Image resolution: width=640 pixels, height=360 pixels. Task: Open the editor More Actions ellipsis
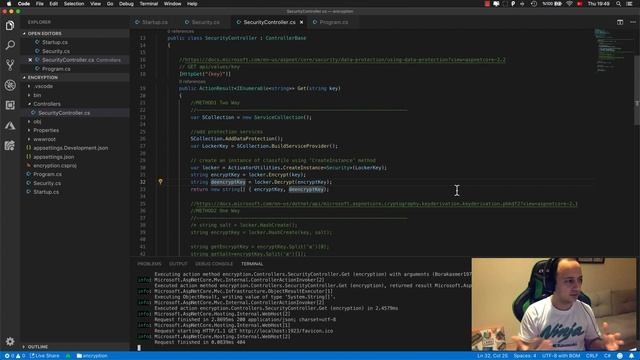pyautogui.click(x=633, y=22)
